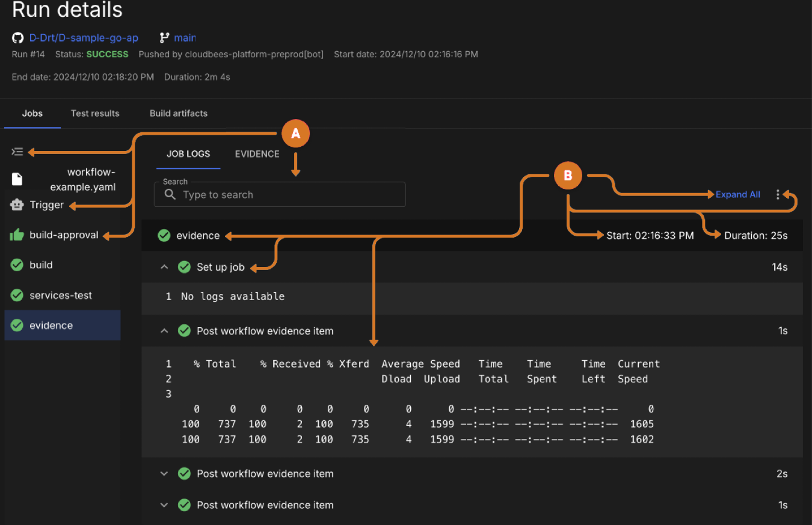This screenshot has width=812, height=525.
Task: Click the search magnifier icon
Action: click(x=170, y=195)
